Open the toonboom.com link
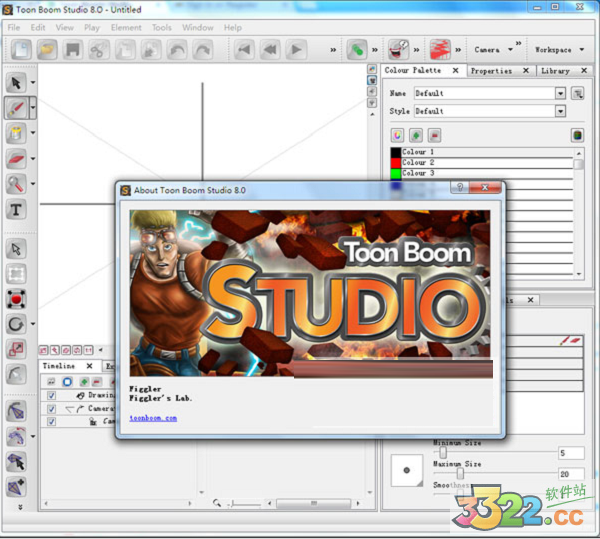 (153, 418)
